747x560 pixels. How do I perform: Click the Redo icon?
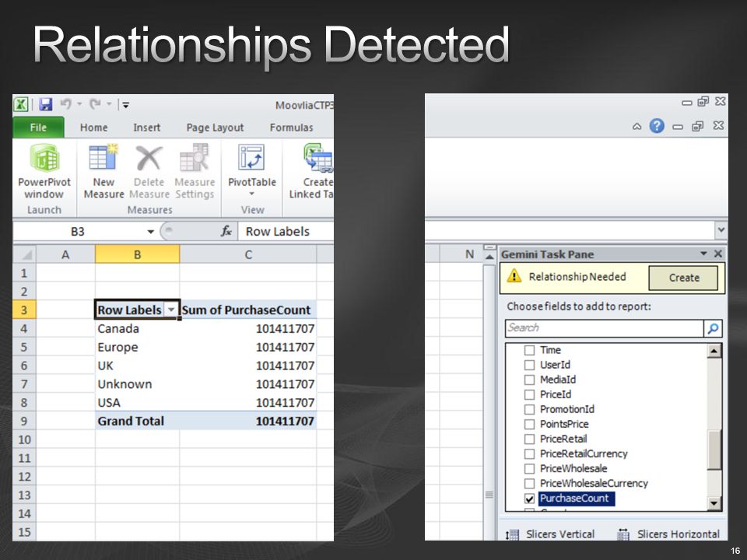click(95, 104)
